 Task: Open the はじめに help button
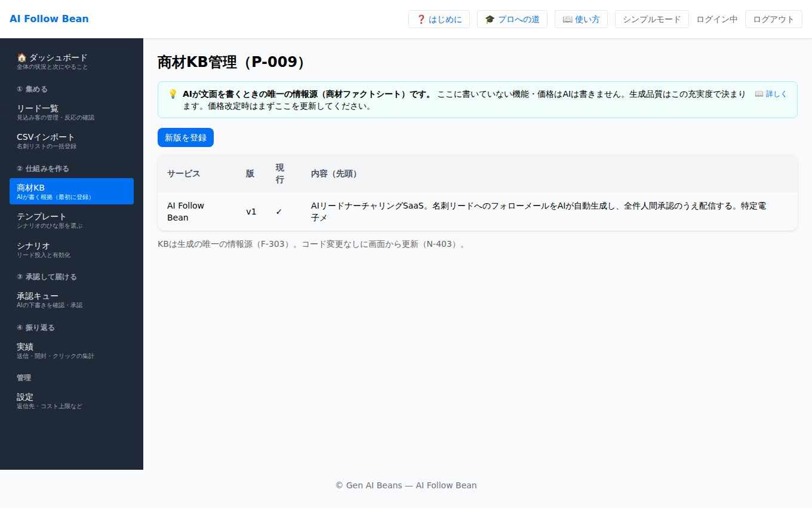[439, 19]
